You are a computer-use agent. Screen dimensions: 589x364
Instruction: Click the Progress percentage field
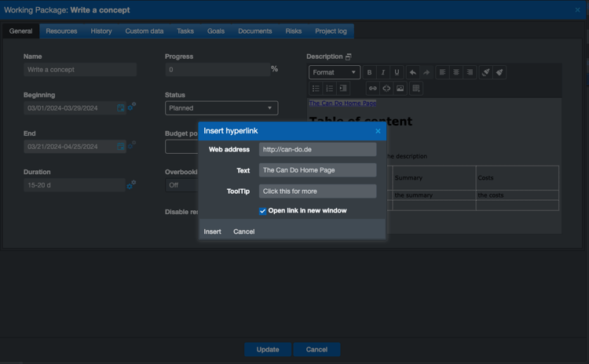(218, 69)
